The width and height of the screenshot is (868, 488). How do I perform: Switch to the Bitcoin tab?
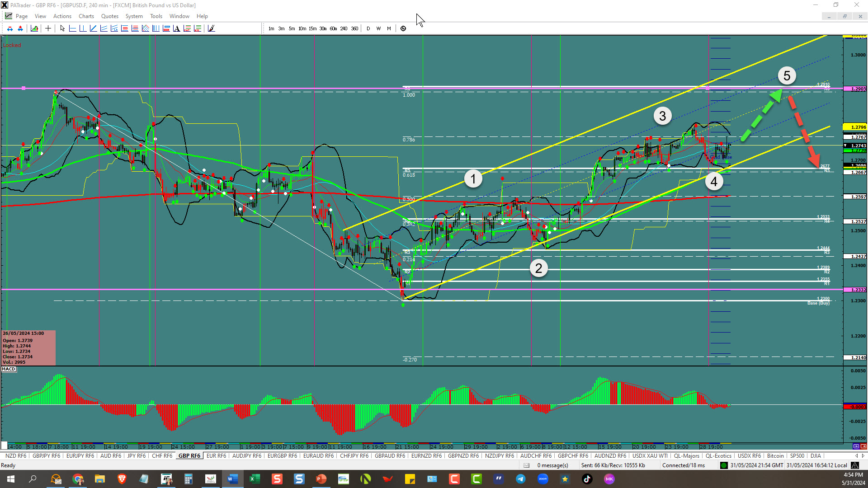[x=775, y=456]
